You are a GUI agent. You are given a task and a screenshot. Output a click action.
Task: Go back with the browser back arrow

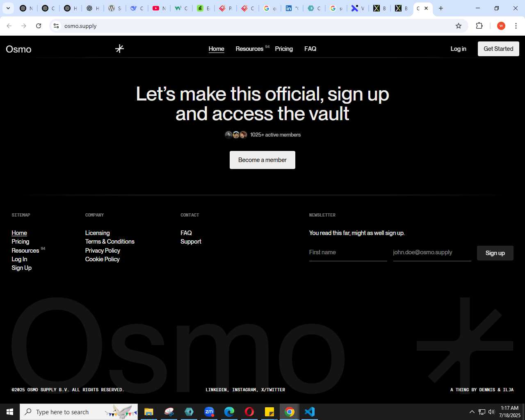(x=9, y=26)
